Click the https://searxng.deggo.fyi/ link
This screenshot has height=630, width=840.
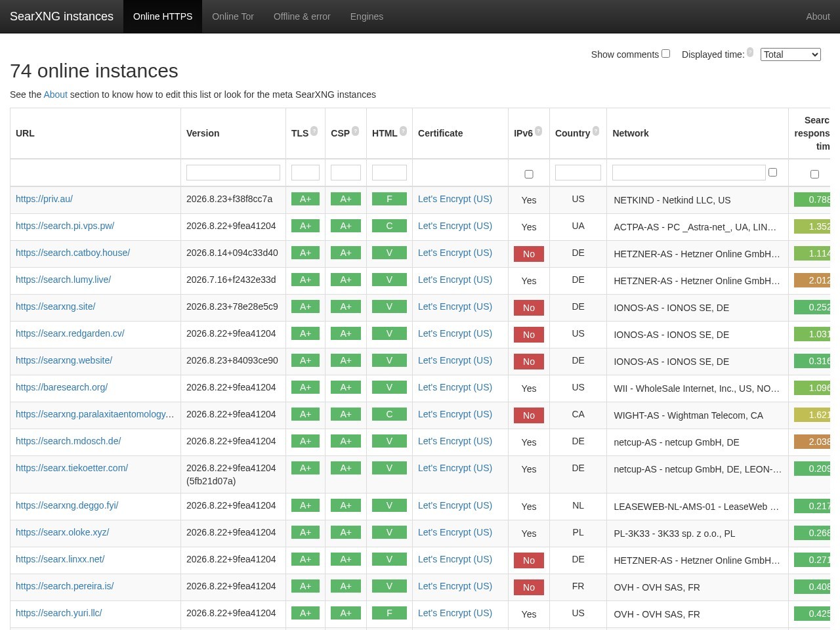click(x=67, y=505)
